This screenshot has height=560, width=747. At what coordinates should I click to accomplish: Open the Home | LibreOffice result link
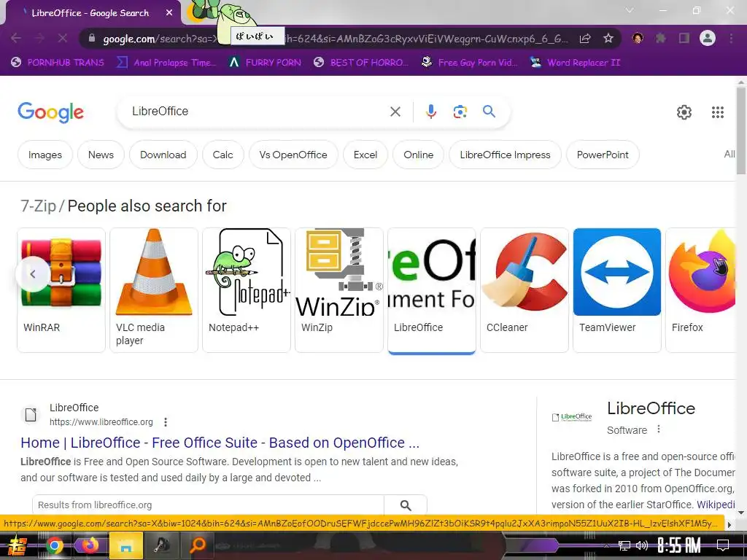[x=220, y=443]
